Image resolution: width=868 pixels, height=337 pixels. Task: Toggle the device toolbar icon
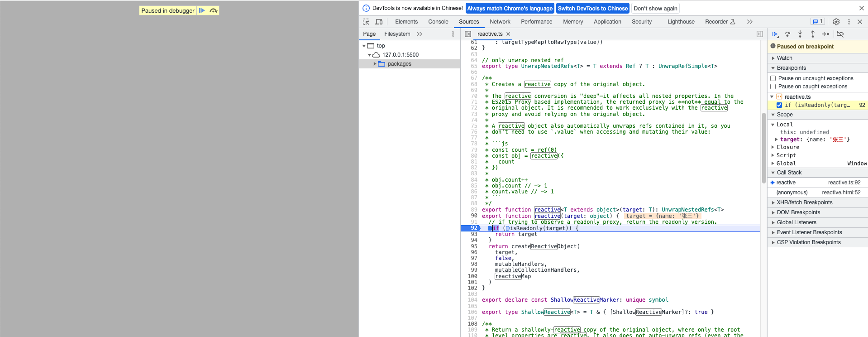(x=379, y=22)
